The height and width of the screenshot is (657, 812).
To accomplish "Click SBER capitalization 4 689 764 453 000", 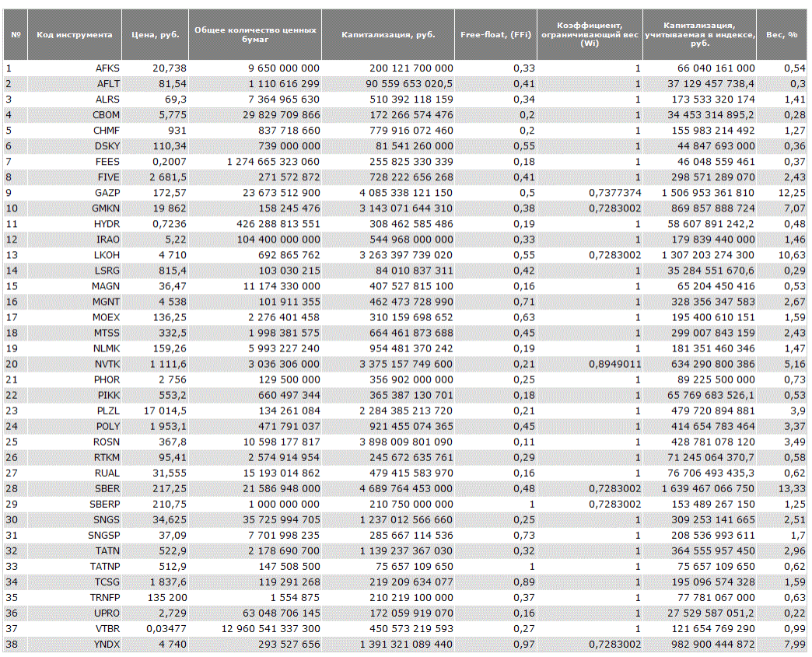I will coord(406,488).
